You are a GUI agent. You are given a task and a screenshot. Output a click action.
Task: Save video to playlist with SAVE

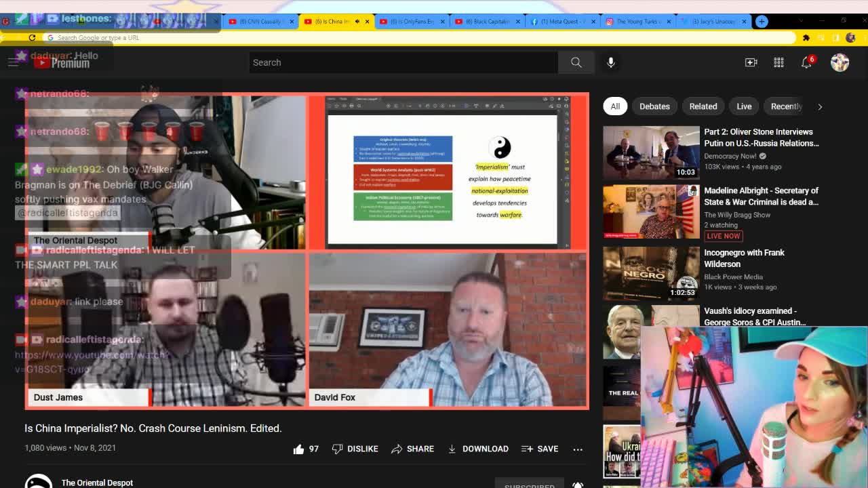click(540, 449)
